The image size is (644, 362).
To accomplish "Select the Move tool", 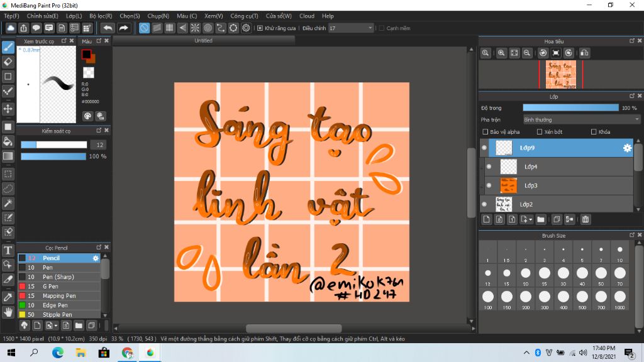I will (x=8, y=109).
